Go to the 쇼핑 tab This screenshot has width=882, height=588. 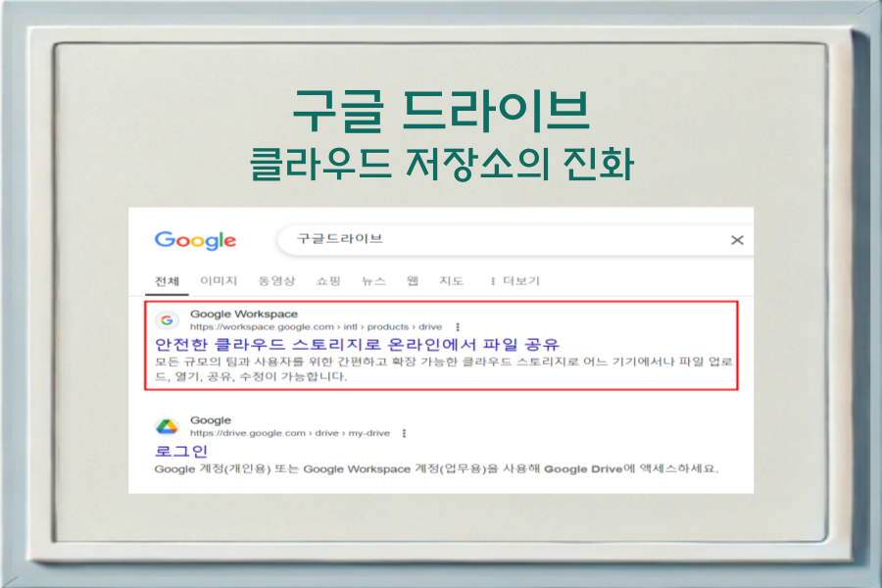(x=328, y=280)
